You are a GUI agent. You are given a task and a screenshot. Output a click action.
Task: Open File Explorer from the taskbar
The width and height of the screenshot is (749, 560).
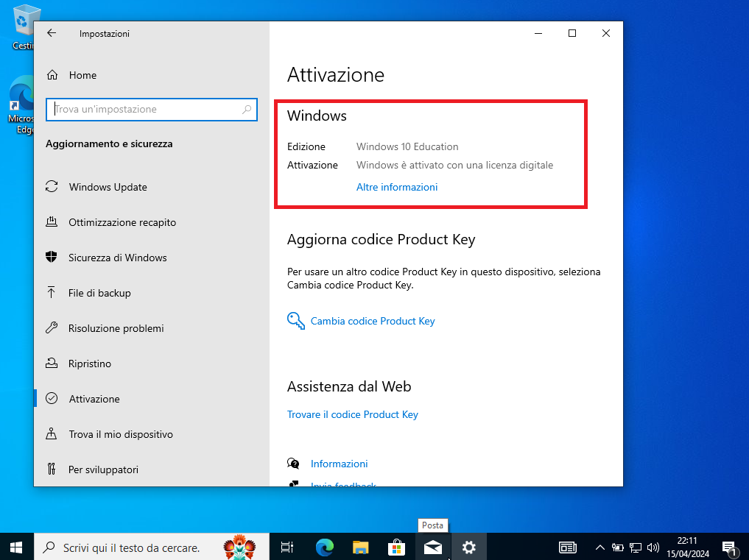pyautogui.click(x=361, y=547)
